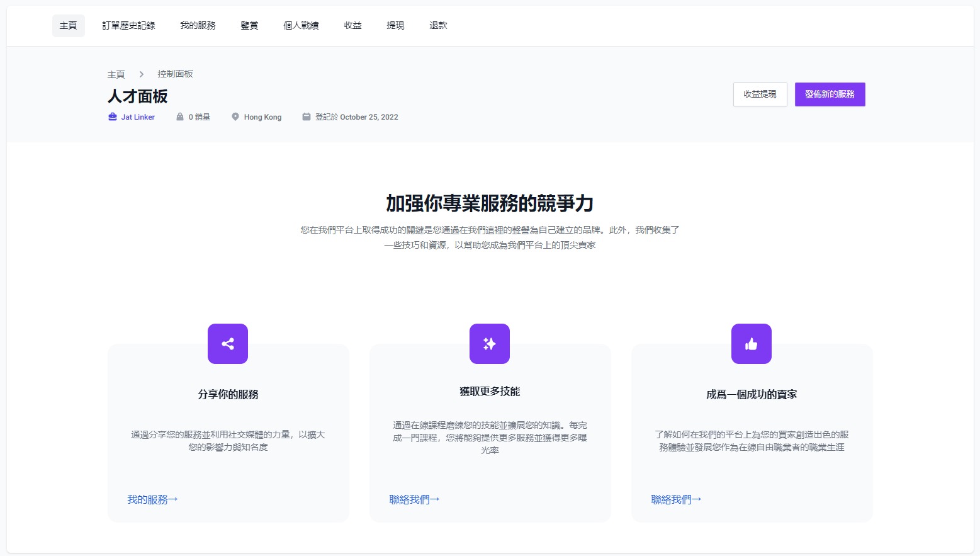The height and width of the screenshot is (556, 980).
Task: Open the 退款 navigation item
Action: [x=438, y=26]
